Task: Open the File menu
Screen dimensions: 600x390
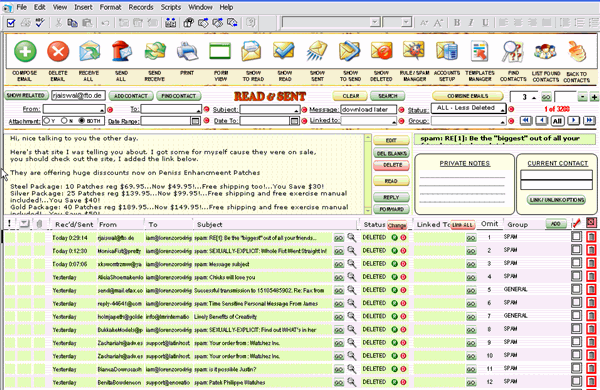Action: pyautogui.click(x=21, y=7)
